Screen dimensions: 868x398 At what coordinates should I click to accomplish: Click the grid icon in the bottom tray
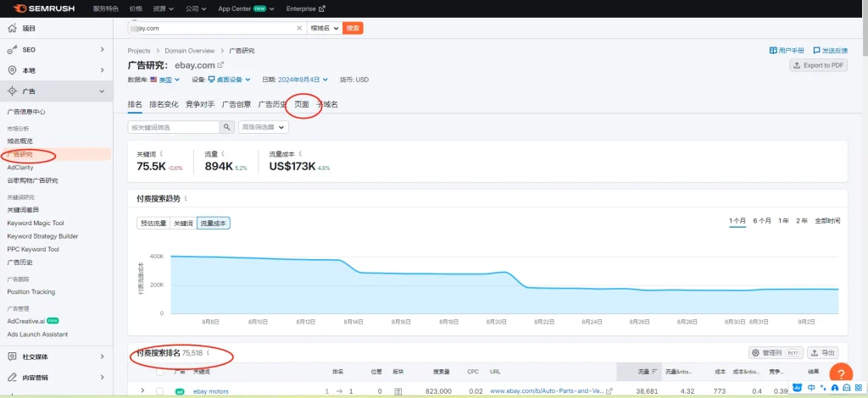[x=858, y=388]
